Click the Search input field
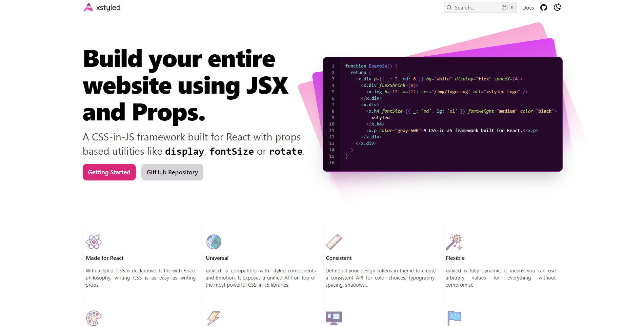The height and width of the screenshot is (327, 644). coord(476,7)
